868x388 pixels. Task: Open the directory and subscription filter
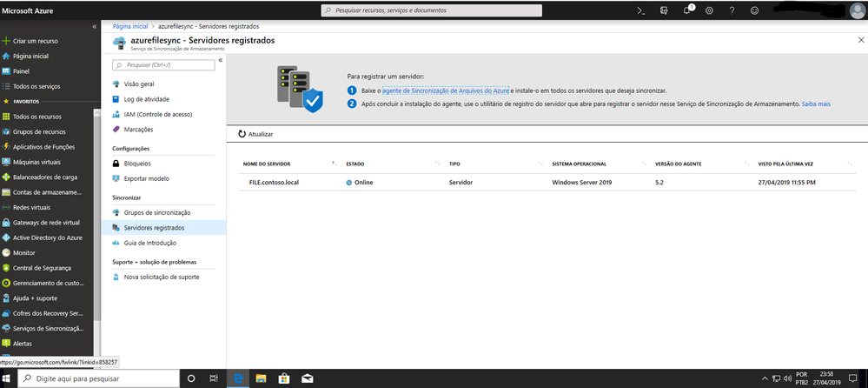pos(665,10)
